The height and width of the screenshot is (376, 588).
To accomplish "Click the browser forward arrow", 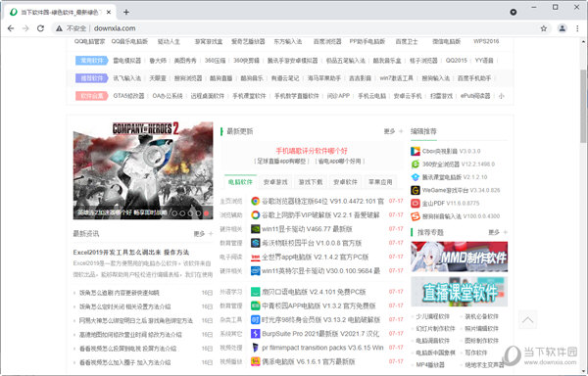I will click(x=25, y=28).
